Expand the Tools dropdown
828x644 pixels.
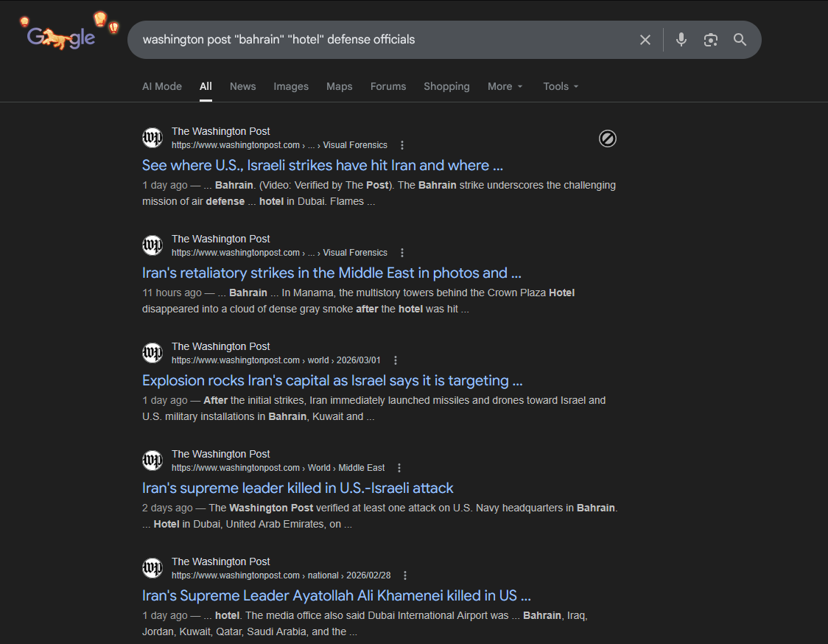point(561,86)
